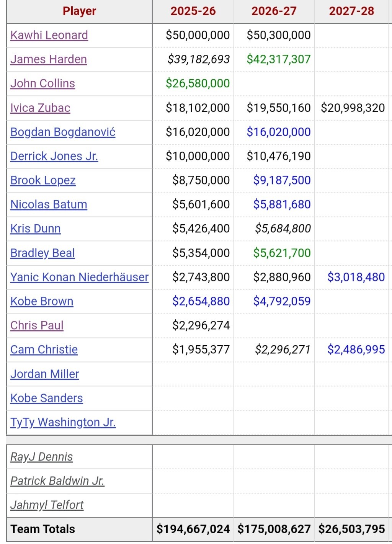Click Cam Christie's name link
Viewport: 392px width, 544px height.
pyautogui.click(x=44, y=350)
